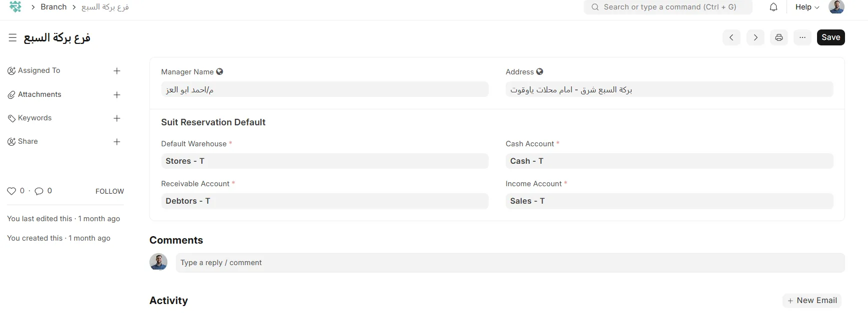Open the Default Warehouse link field
The width and height of the screenshot is (868, 313).
pyautogui.click(x=324, y=161)
